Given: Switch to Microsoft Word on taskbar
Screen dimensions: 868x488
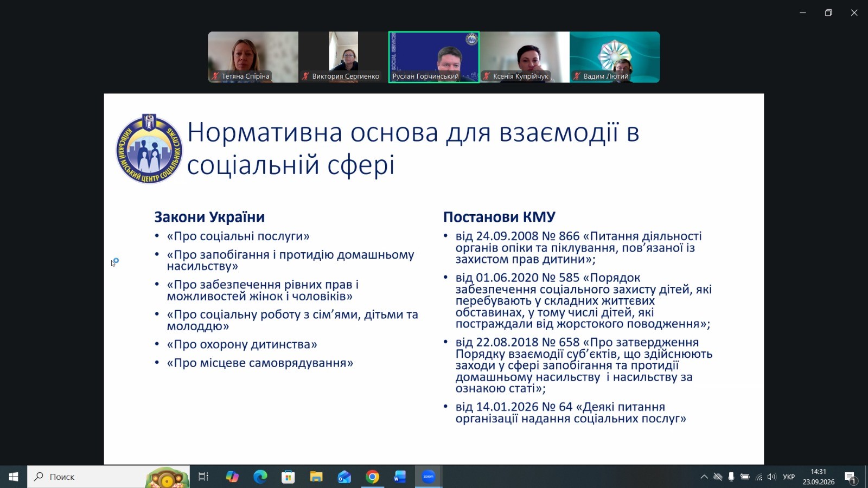Looking at the screenshot, I should pyautogui.click(x=400, y=477).
